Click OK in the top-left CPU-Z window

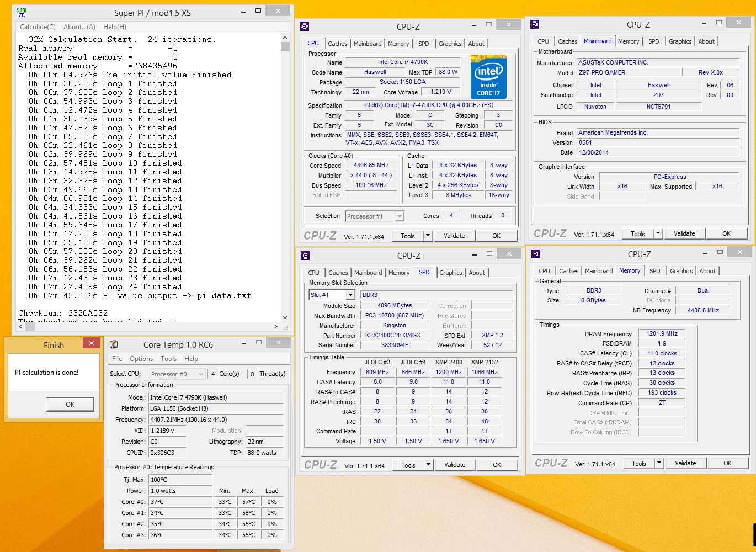pyautogui.click(x=497, y=236)
